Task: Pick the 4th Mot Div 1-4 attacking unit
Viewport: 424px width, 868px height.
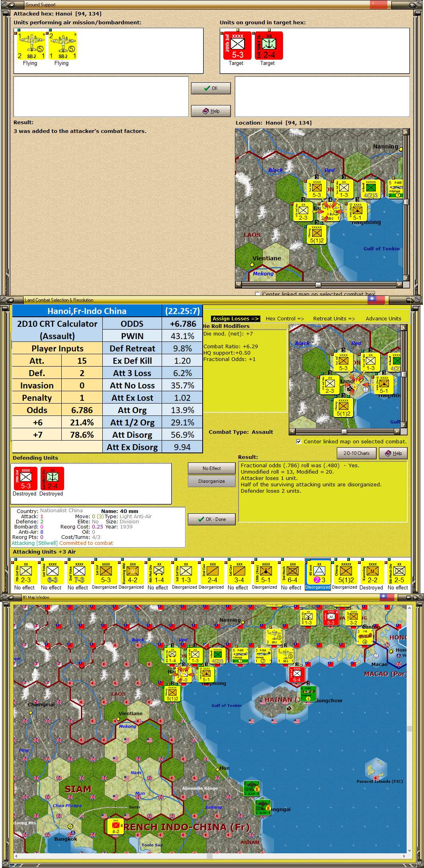Action: click(x=159, y=573)
